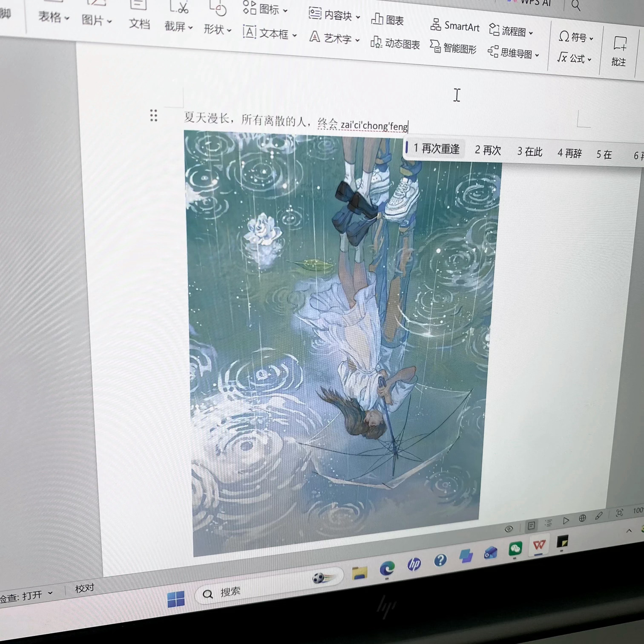Open the 表格 table dropdown
644x644 pixels.
tap(54, 17)
